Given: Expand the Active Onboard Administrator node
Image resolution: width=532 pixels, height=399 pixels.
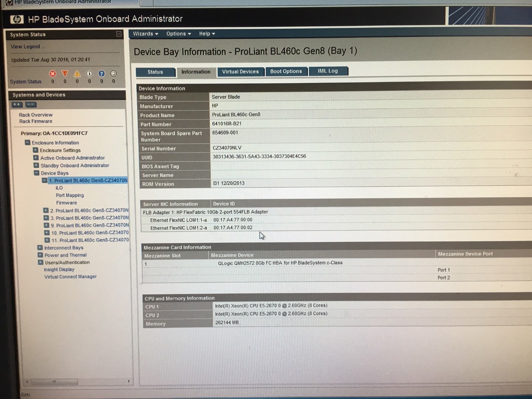Looking at the screenshot, I should (x=36, y=158).
